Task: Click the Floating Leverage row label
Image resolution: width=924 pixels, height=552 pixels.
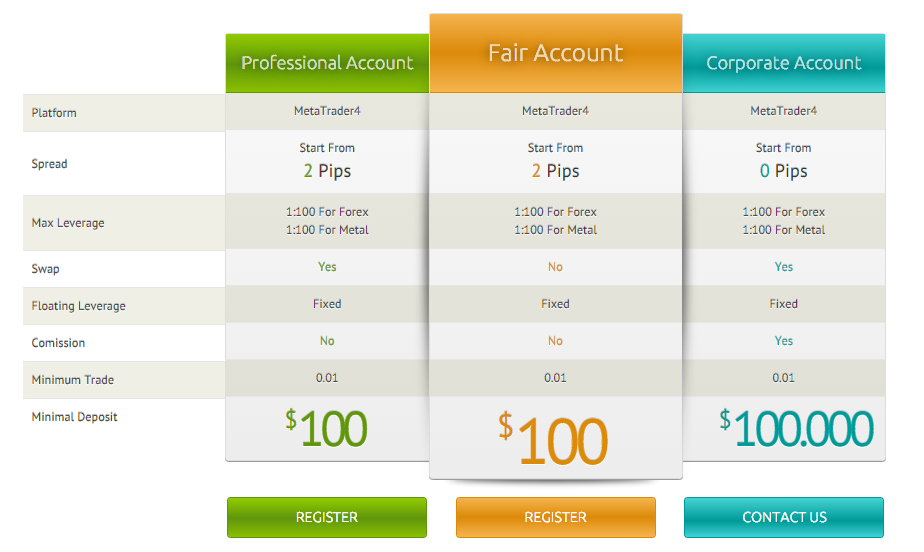Action: [x=78, y=306]
